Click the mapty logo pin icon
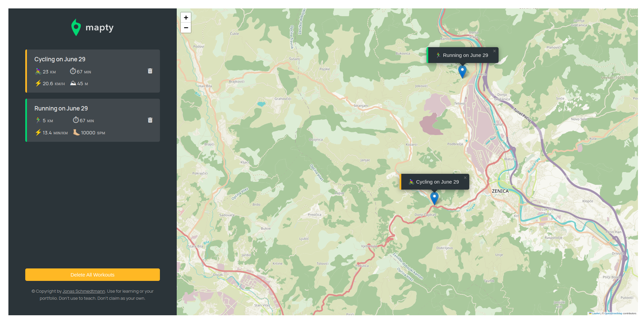644x323 pixels. (x=76, y=27)
